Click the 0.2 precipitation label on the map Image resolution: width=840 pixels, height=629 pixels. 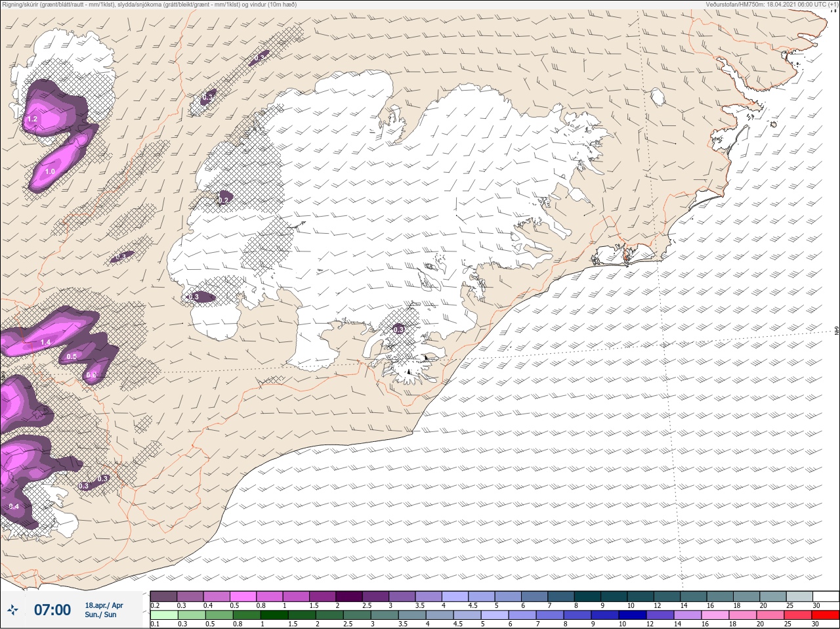click(x=223, y=200)
